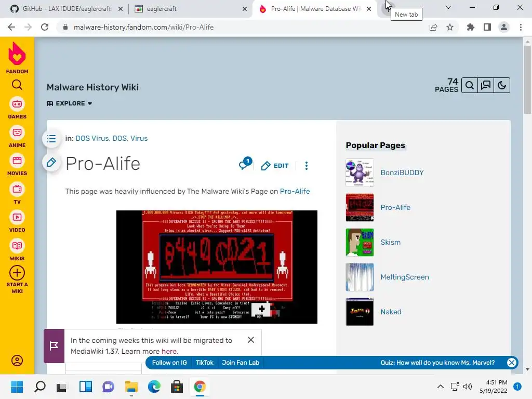
Task: Click the TikTok button
Action: coord(205,362)
